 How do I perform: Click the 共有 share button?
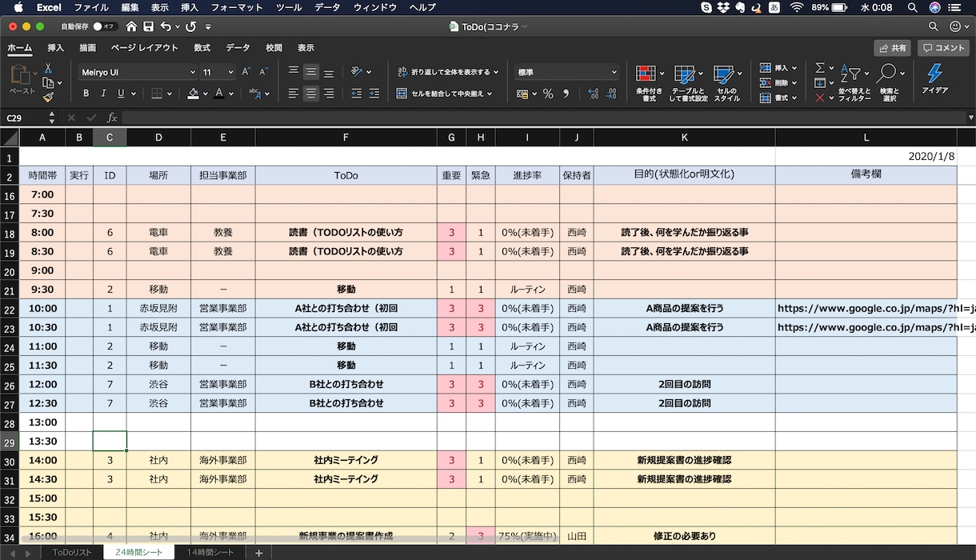click(x=893, y=48)
